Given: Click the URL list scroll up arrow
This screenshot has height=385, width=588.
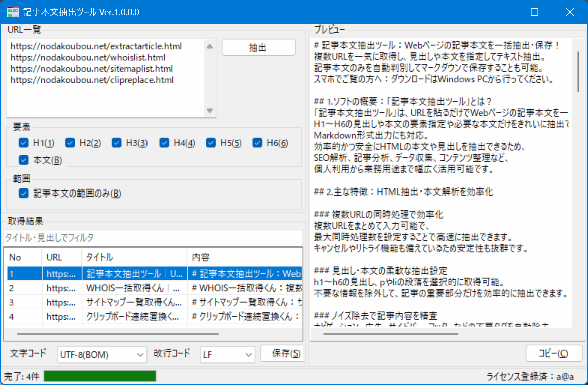Looking at the screenshot, I should [210, 46].
